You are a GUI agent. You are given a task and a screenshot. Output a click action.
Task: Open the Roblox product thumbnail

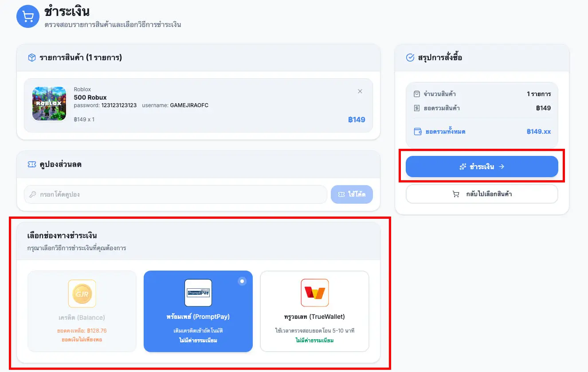[x=49, y=104]
